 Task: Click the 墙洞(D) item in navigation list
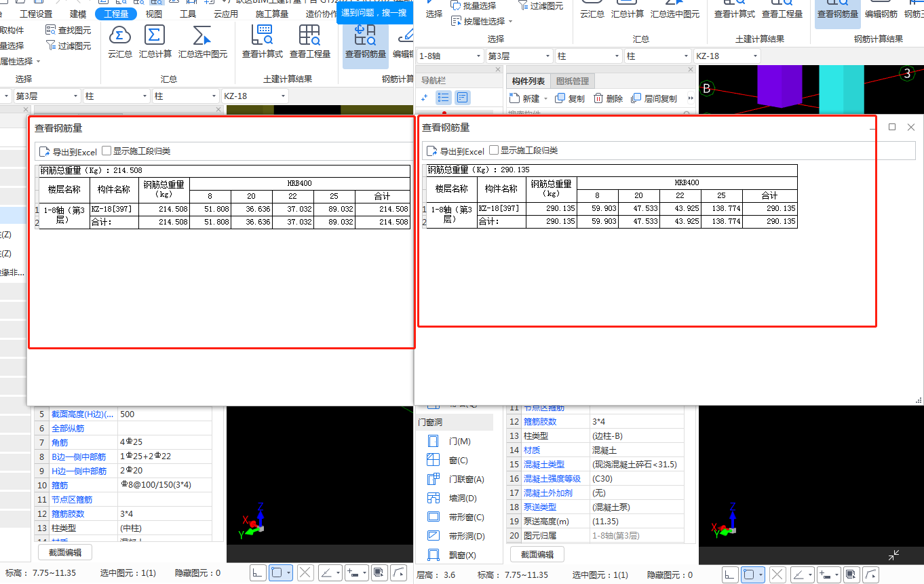click(453, 499)
